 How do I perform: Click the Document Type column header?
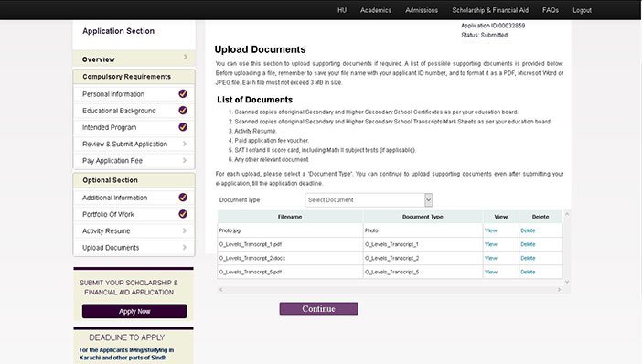pos(423,217)
